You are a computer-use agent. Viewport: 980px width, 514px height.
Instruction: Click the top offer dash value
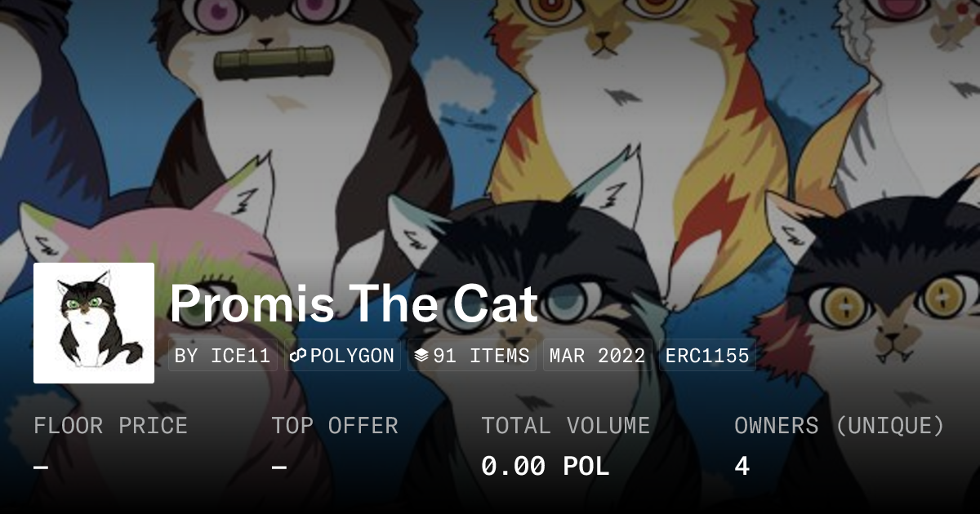(x=279, y=467)
